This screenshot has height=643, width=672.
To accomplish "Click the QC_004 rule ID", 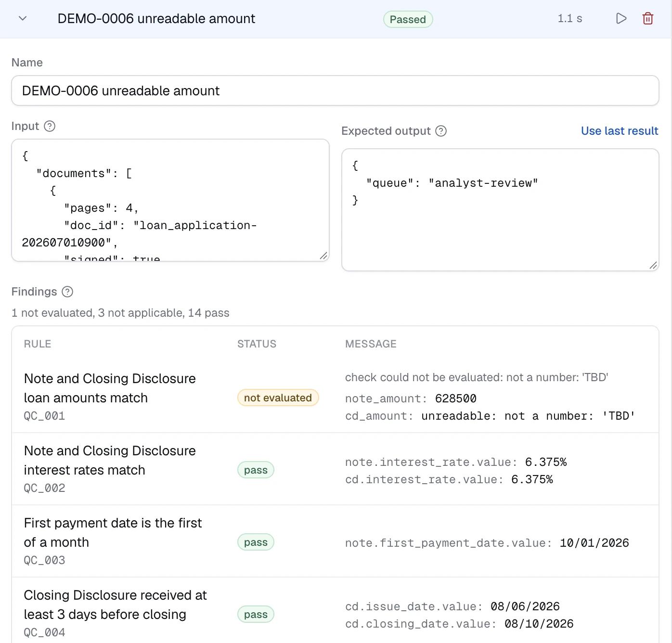I will (x=44, y=632).
